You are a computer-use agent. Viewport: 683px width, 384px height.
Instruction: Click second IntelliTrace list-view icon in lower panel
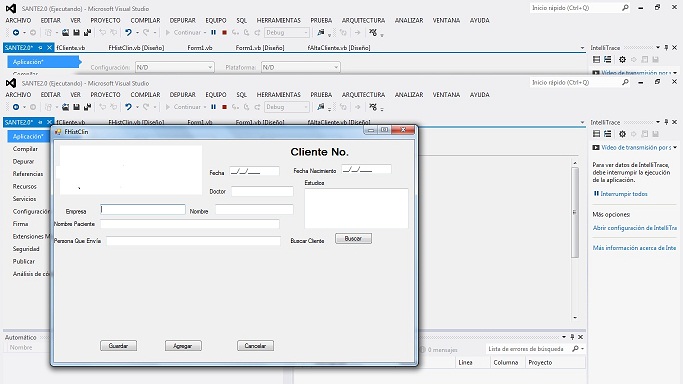point(608,134)
